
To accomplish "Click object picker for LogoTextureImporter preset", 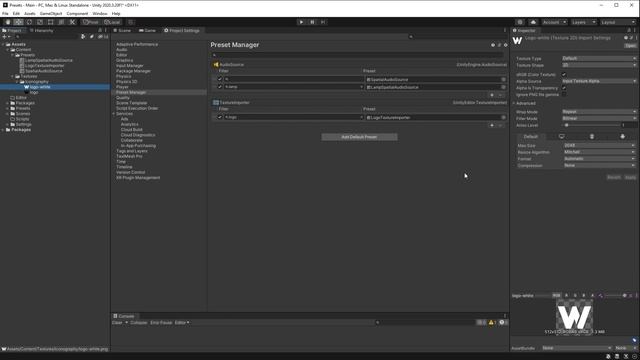I will tap(503, 118).
